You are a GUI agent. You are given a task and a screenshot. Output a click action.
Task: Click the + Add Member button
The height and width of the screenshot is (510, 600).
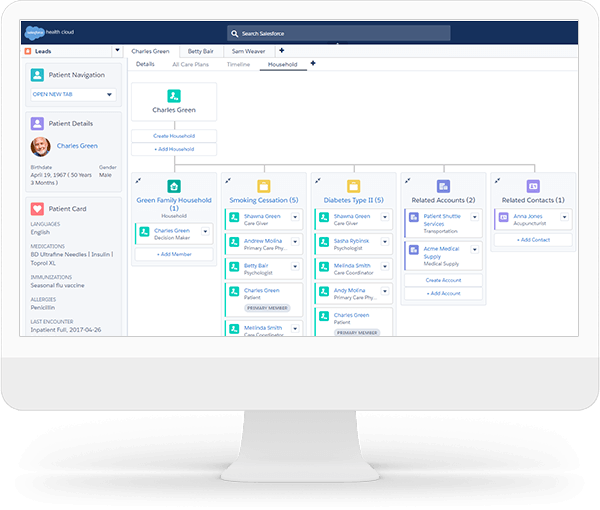tap(174, 254)
